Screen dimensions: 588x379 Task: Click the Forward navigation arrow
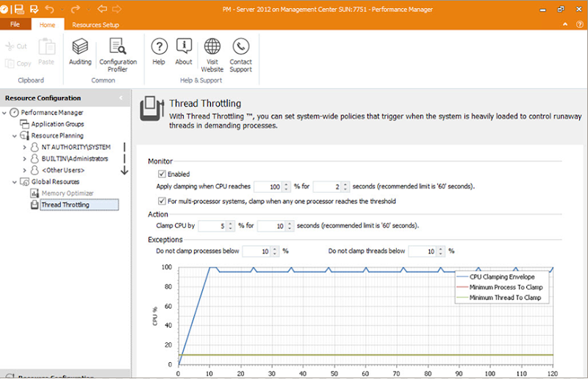[x=117, y=9]
